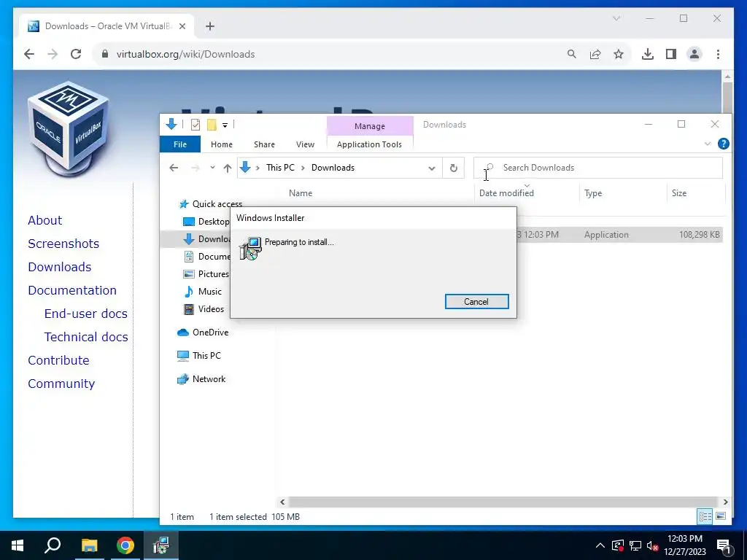Sort by Name column header
This screenshot has height=560, width=747.
301,193
